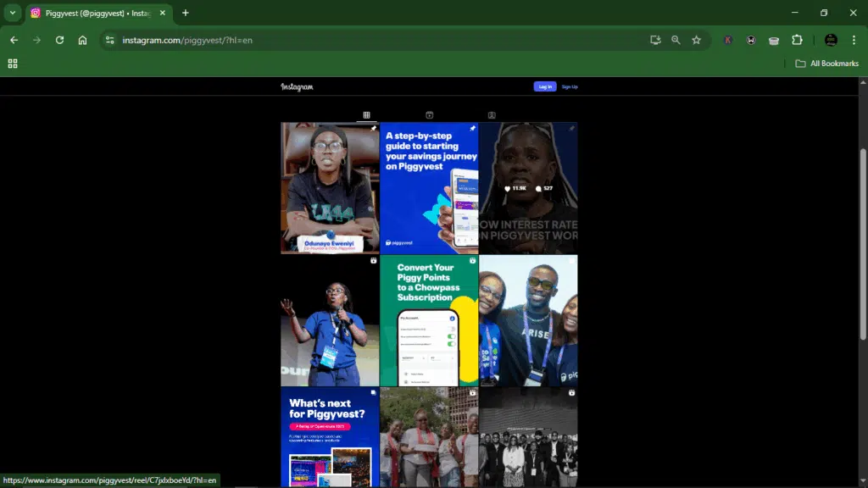This screenshot has width=868, height=488.
Task: Open the Extensions puzzle icon
Action: 797,40
